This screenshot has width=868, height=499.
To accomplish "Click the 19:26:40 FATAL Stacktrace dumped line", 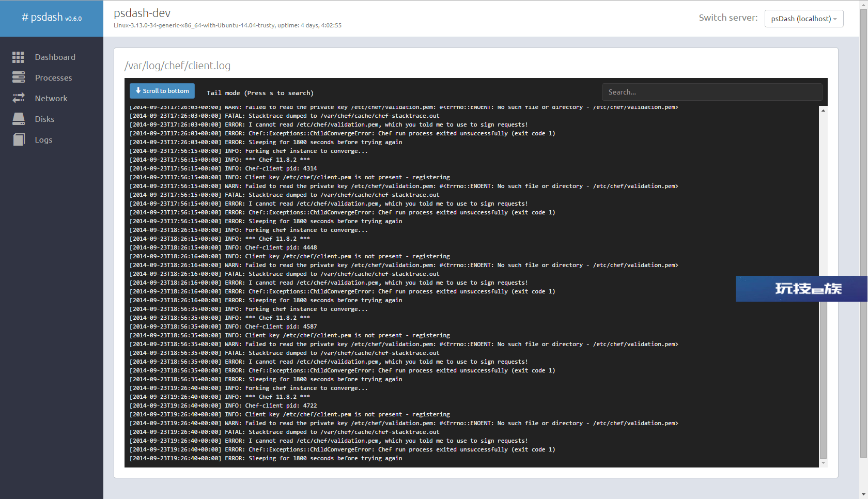I will point(285,432).
